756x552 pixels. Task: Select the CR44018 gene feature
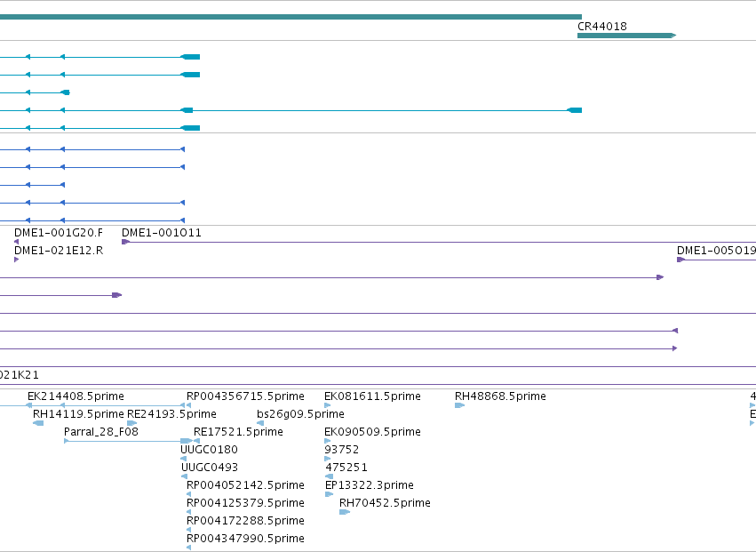point(627,36)
